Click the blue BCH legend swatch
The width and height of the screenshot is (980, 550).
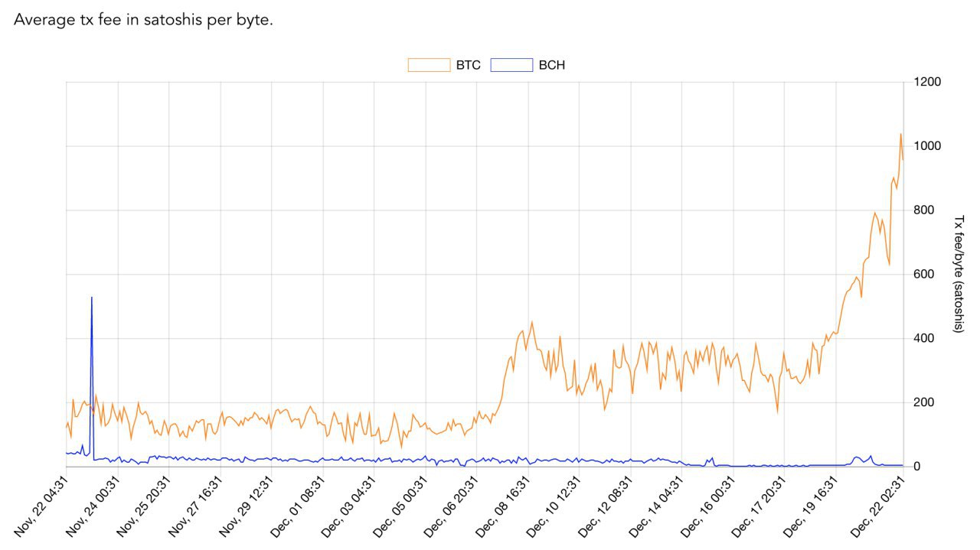[511, 65]
